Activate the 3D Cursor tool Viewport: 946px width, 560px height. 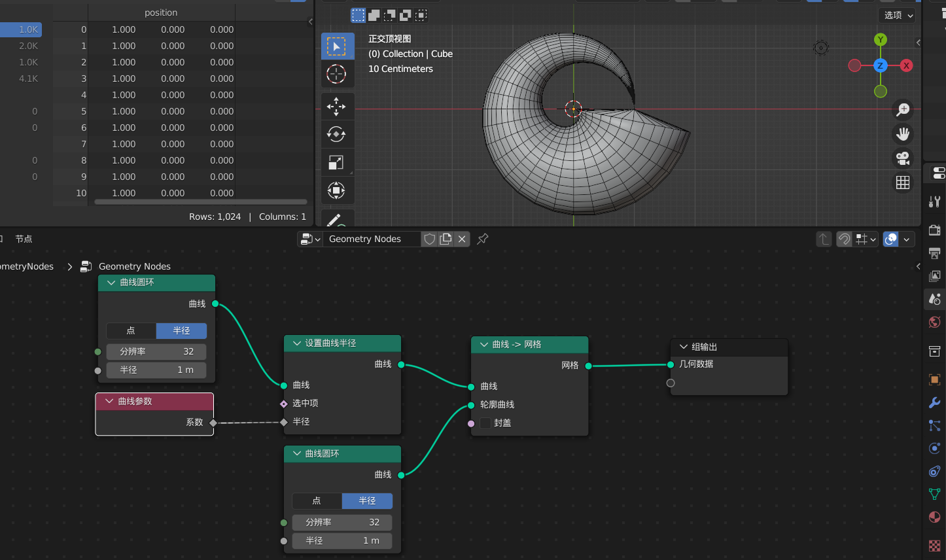(337, 74)
